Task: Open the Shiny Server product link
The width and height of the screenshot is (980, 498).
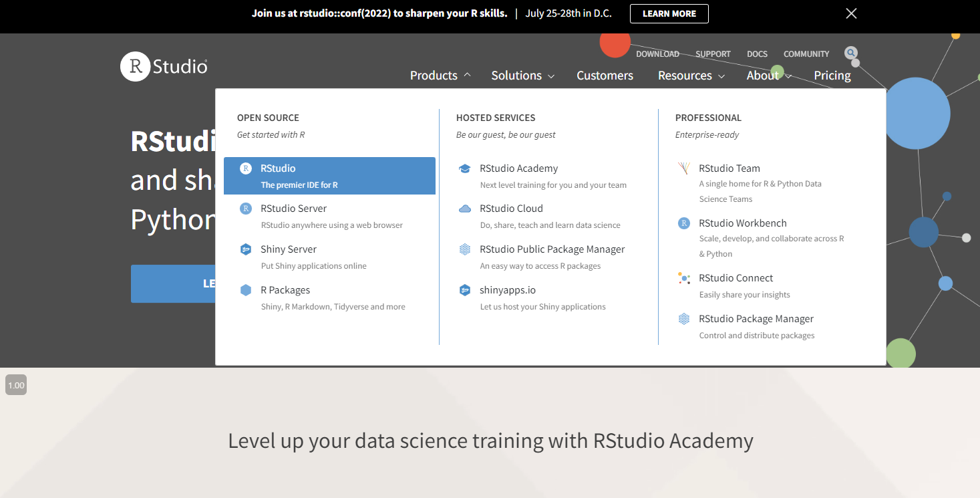Action: (289, 249)
